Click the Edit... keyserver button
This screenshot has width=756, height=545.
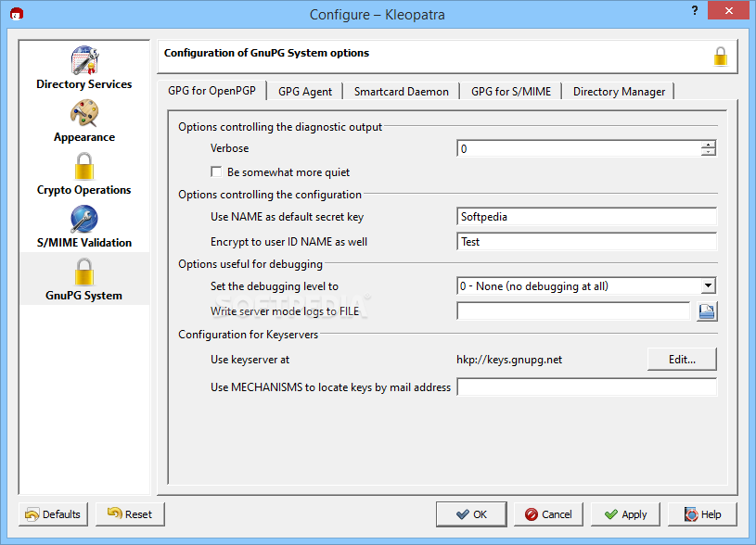coord(682,360)
